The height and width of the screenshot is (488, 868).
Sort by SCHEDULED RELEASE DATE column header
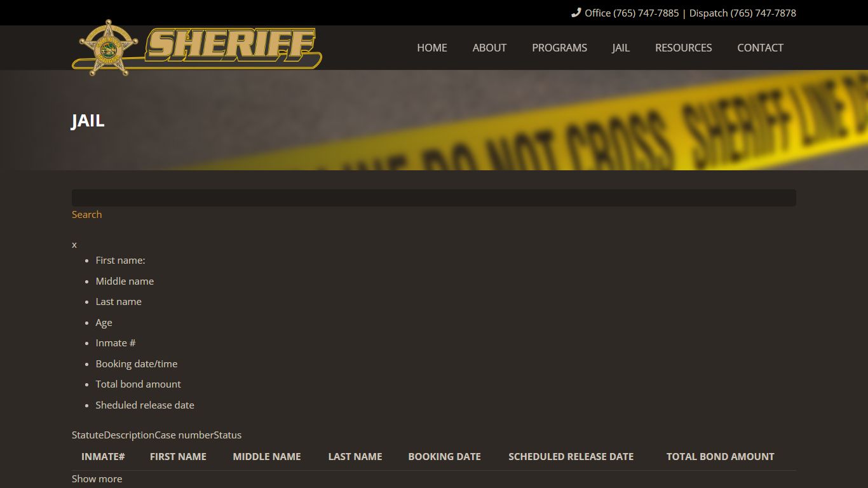571,456
